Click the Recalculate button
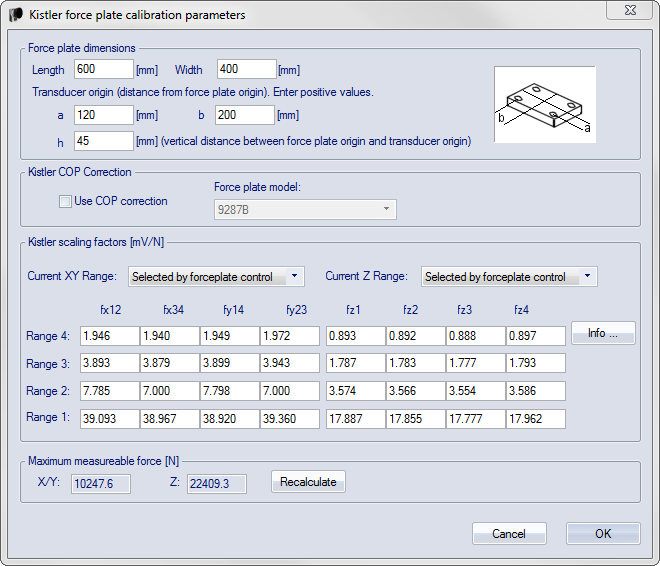The width and height of the screenshot is (660, 566). click(309, 481)
